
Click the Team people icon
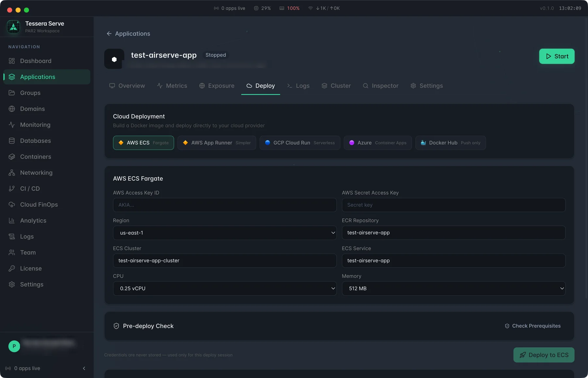tap(12, 253)
